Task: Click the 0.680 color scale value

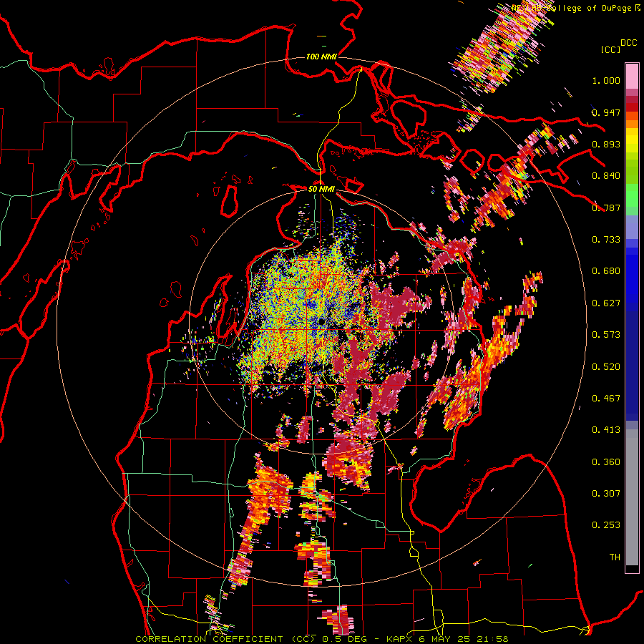Action: tap(606, 271)
